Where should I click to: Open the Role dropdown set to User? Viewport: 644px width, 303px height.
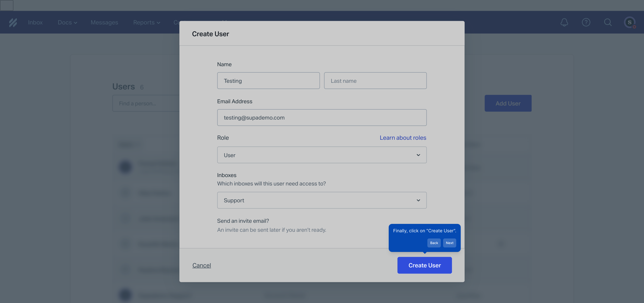[x=322, y=155]
